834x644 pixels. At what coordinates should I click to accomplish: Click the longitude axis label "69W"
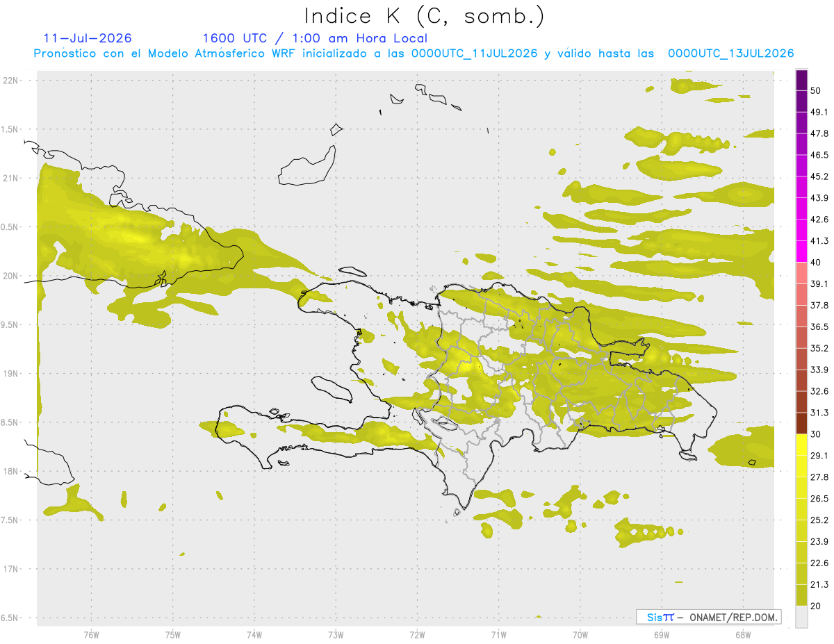click(x=661, y=635)
